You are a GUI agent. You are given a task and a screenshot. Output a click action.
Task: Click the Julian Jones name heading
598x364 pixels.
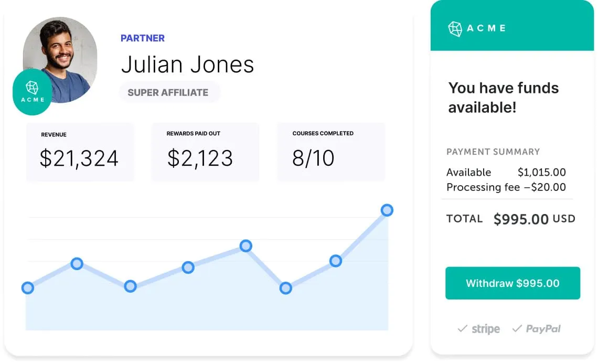[188, 64]
